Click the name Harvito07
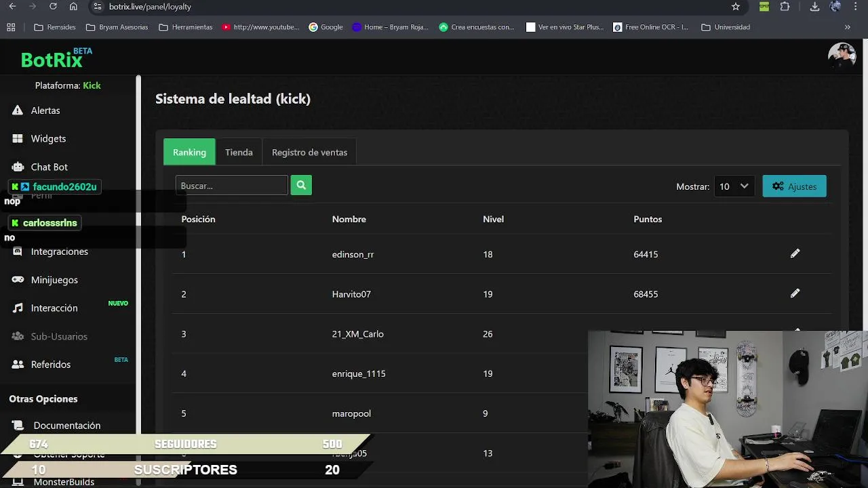The height and width of the screenshot is (488, 868). (x=351, y=294)
